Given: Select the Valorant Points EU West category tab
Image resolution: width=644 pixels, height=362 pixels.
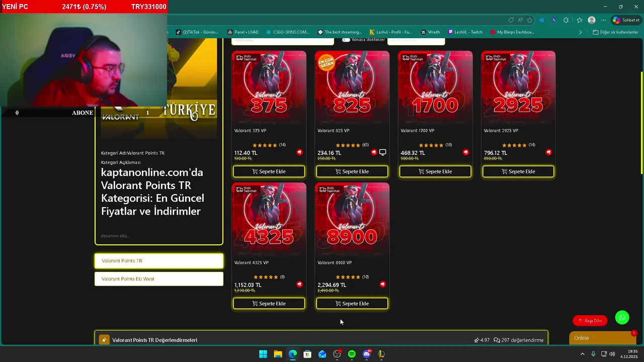Looking at the screenshot, I should tap(159, 279).
